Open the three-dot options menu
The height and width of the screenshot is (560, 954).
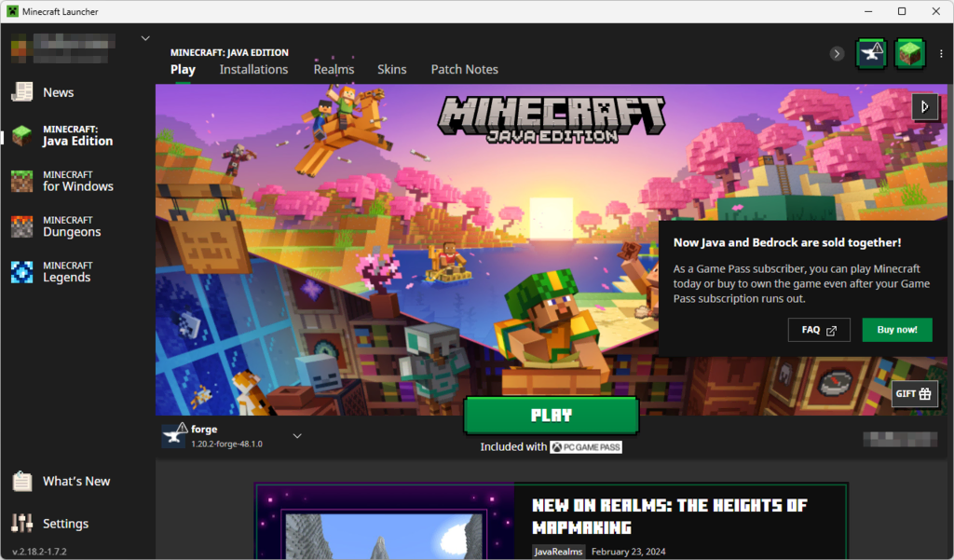(x=941, y=53)
